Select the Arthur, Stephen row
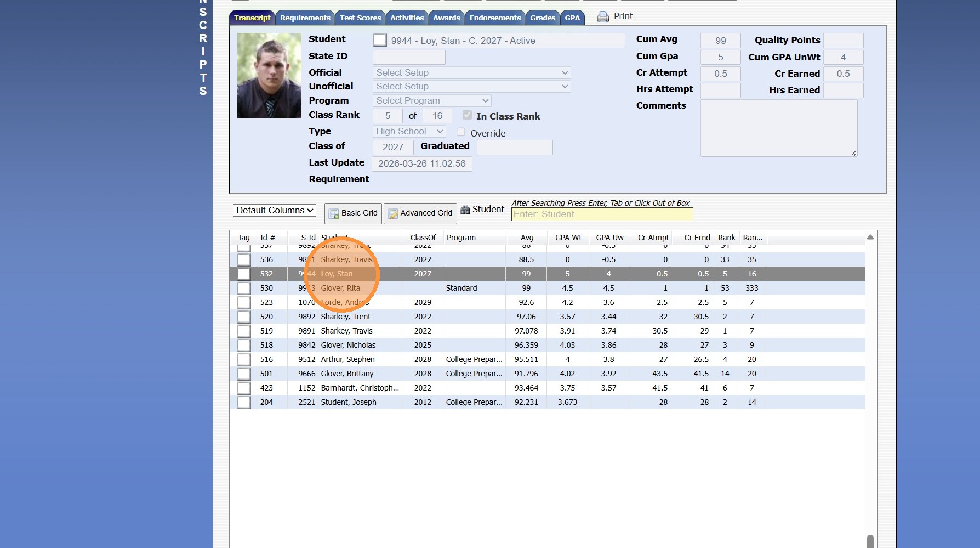Viewport: 980px width, 548px height. pyautogui.click(x=548, y=359)
